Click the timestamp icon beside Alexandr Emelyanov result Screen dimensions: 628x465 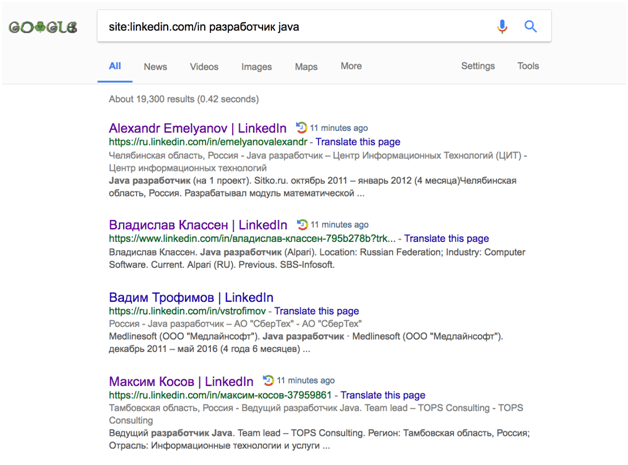click(301, 128)
